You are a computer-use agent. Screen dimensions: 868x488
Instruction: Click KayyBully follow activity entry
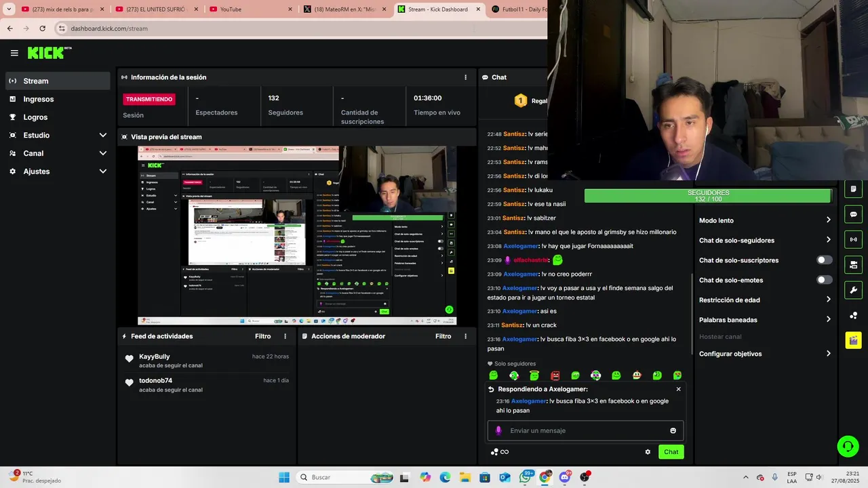tap(206, 361)
